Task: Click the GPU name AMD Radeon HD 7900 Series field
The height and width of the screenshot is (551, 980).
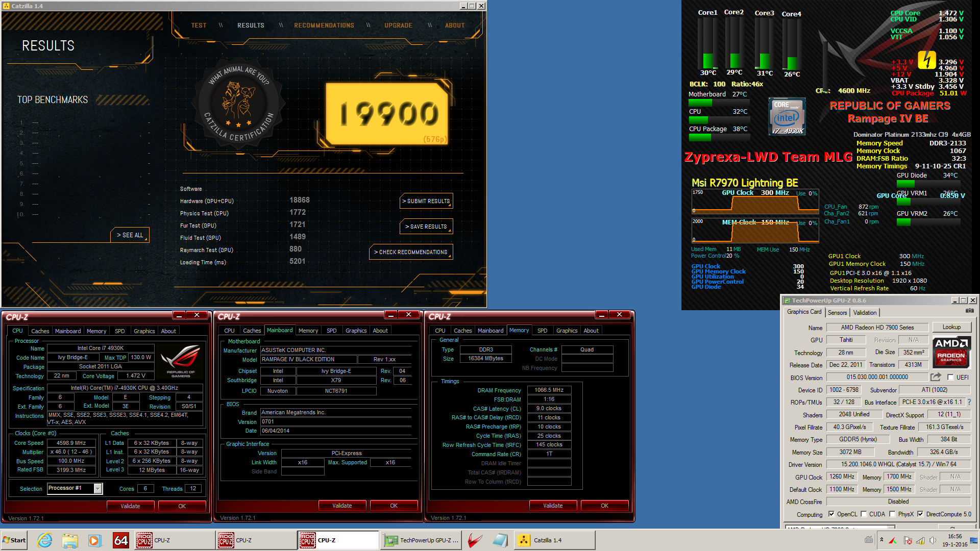Action: point(877,328)
